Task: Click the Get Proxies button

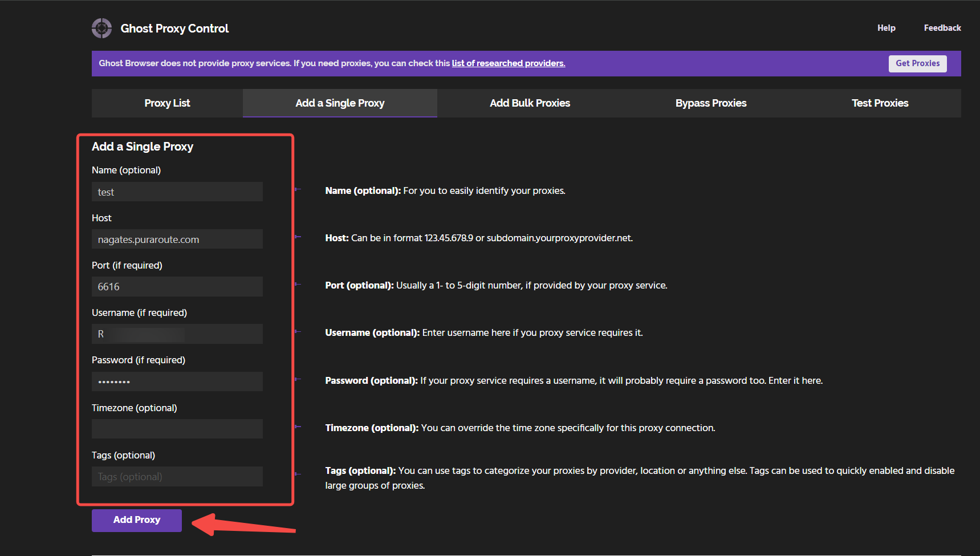Action: click(x=917, y=63)
